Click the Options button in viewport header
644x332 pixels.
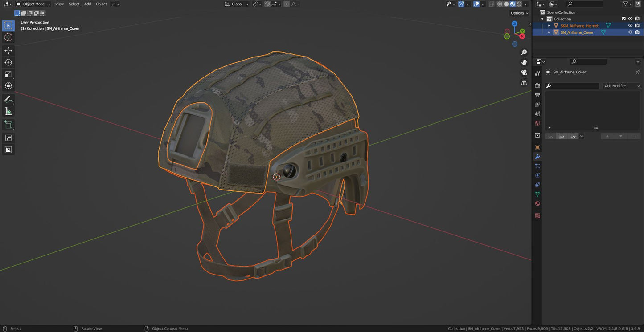tap(518, 13)
